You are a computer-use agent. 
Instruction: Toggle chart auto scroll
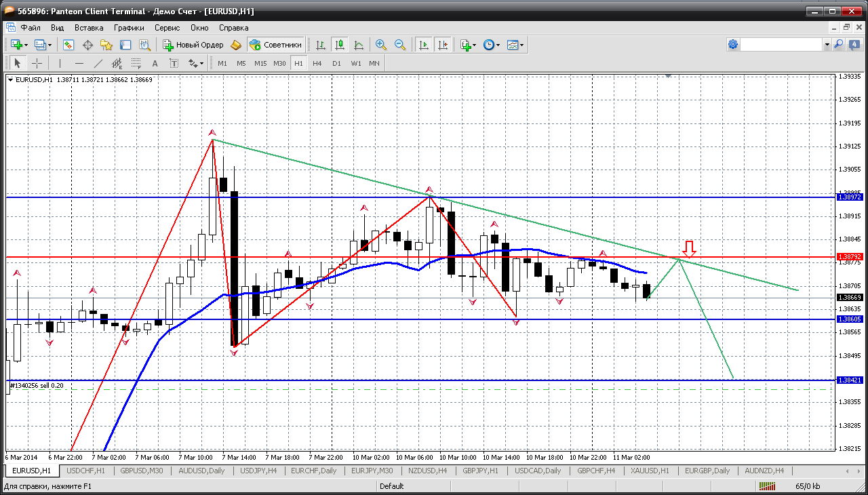pos(424,45)
